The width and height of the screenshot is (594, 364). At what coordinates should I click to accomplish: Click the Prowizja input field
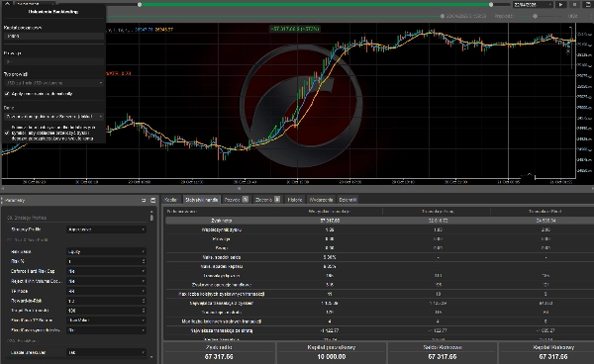click(53, 61)
